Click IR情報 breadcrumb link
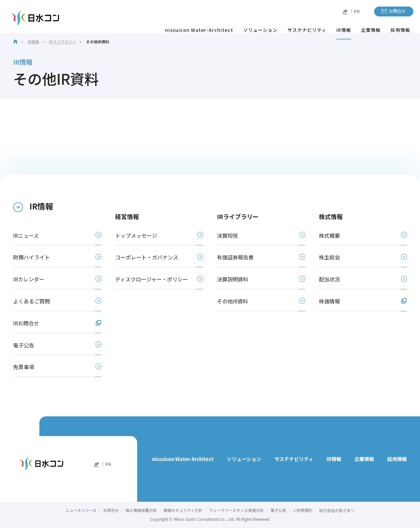The height and width of the screenshot is (528, 420). (x=33, y=42)
